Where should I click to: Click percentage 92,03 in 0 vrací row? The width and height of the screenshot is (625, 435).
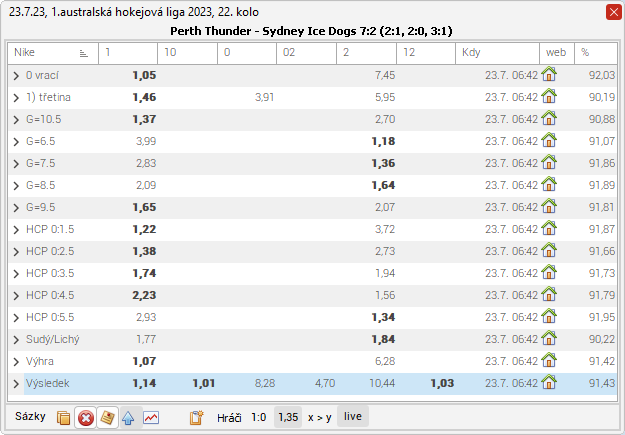click(602, 75)
